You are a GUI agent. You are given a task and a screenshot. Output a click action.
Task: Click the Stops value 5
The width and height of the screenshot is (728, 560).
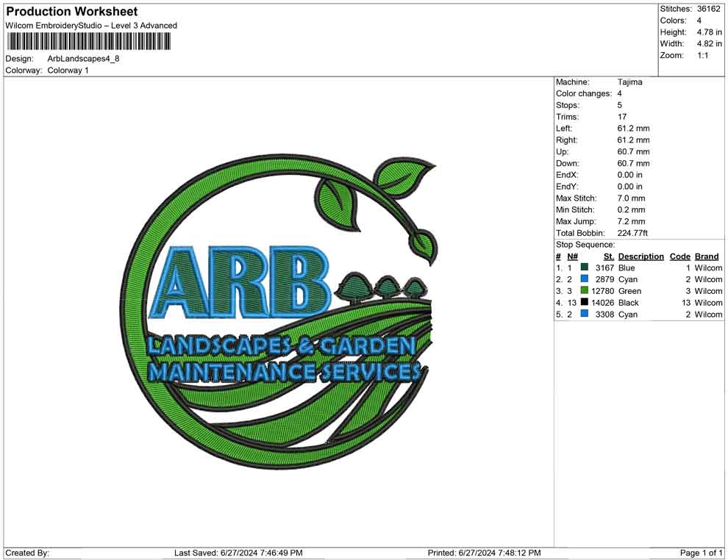[619, 105]
